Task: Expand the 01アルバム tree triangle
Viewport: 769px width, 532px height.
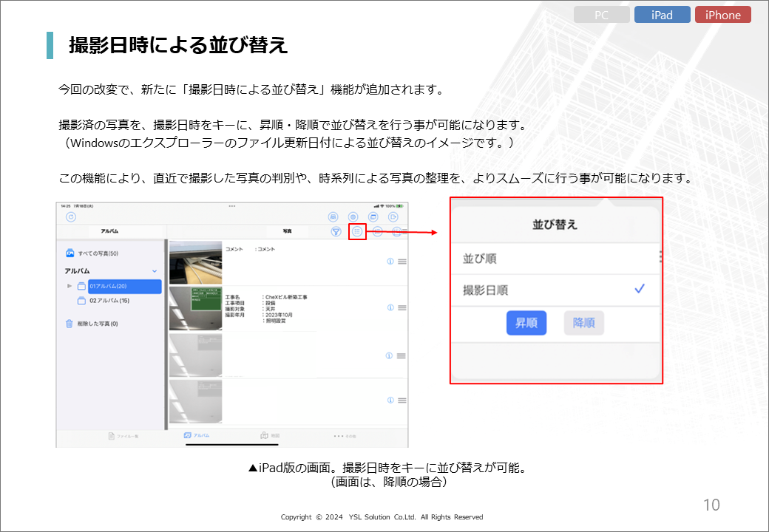Action: 70,286
